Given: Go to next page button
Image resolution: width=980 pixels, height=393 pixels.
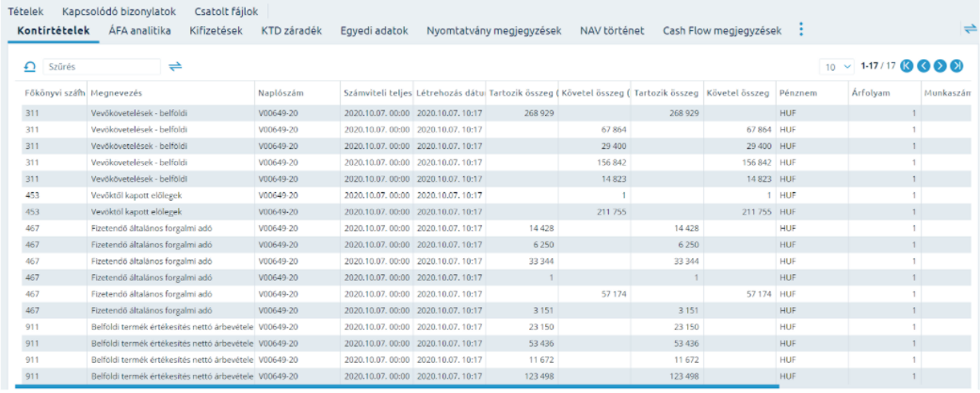Looking at the screenshot, I should (940, 66).
